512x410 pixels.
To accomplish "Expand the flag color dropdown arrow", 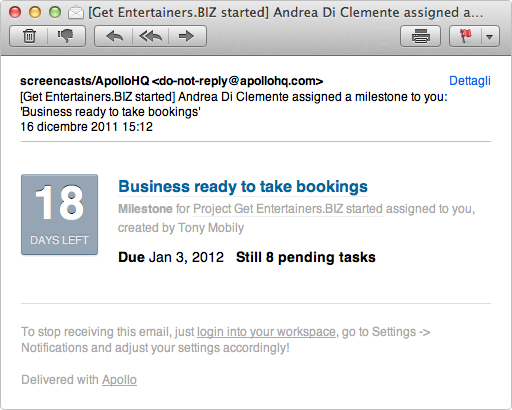I will (x=490, y=36).
